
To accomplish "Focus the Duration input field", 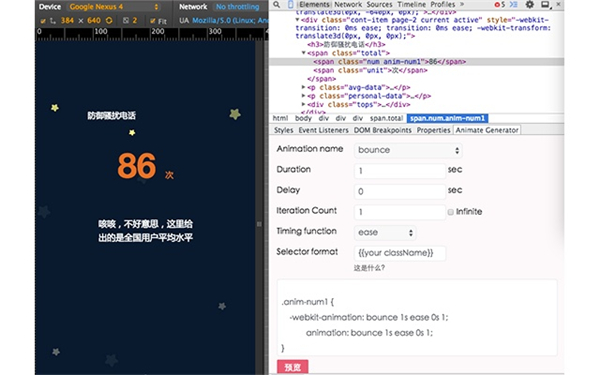I will tap(400, 171).
